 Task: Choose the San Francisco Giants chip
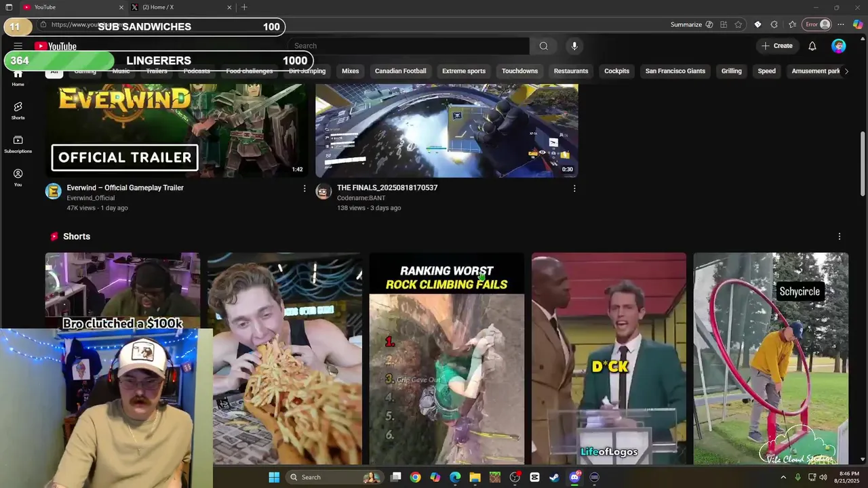(675, 71)
